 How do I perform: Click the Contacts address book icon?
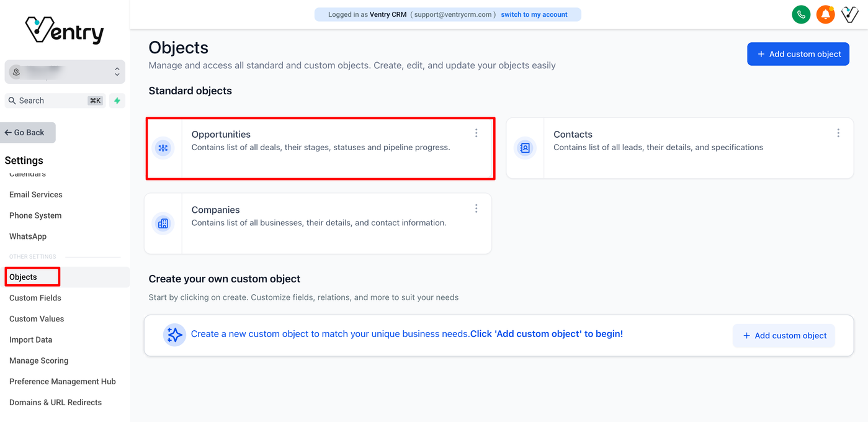pyautogui.click(x=525, y=148)
